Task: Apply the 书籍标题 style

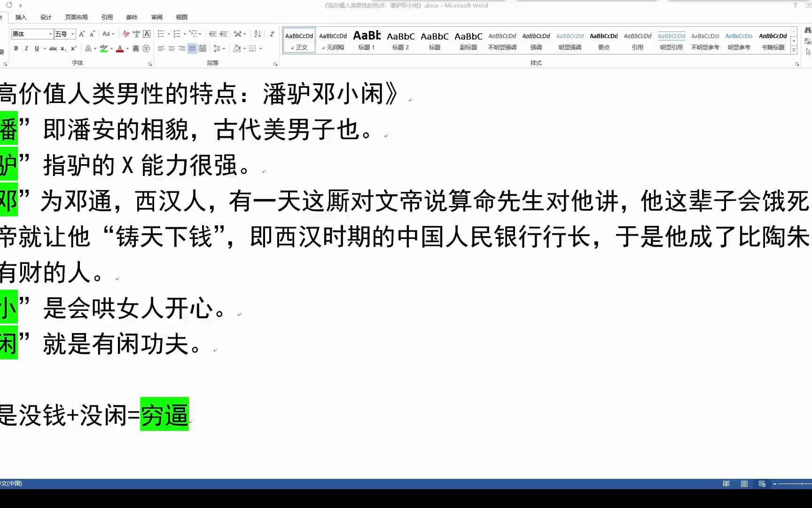Action: tap(773, 40)
